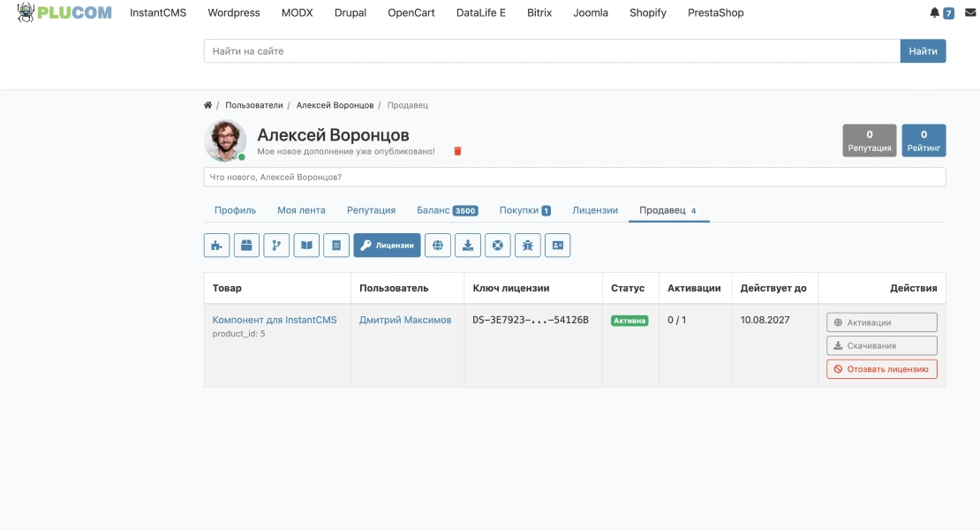
Task: Delete the status with the red trash icon
Action: (x=457, y=151)
